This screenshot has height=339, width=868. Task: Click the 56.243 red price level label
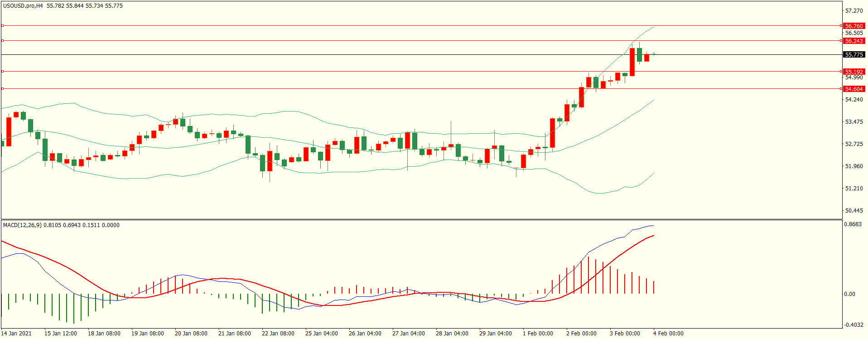(854, 41)
